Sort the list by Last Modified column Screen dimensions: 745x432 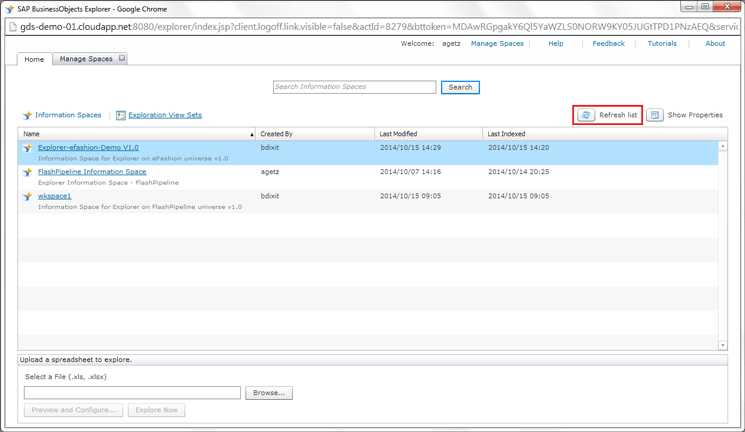(x=428, y=134)
